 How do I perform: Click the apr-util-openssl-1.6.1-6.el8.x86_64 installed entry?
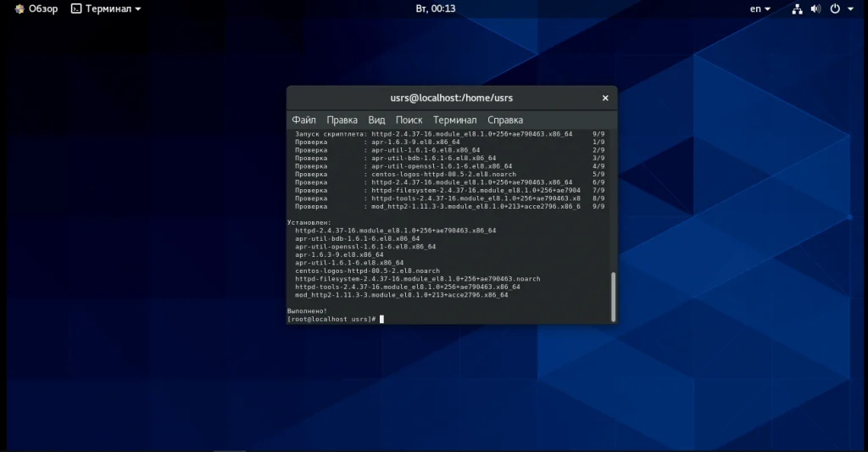coord(365,247)
